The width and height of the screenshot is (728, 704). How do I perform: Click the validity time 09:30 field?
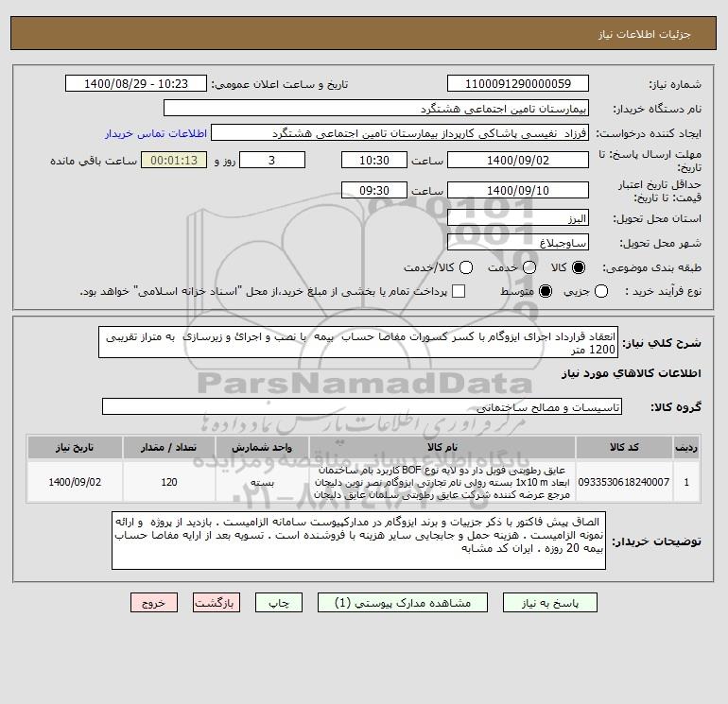[374, 190]
